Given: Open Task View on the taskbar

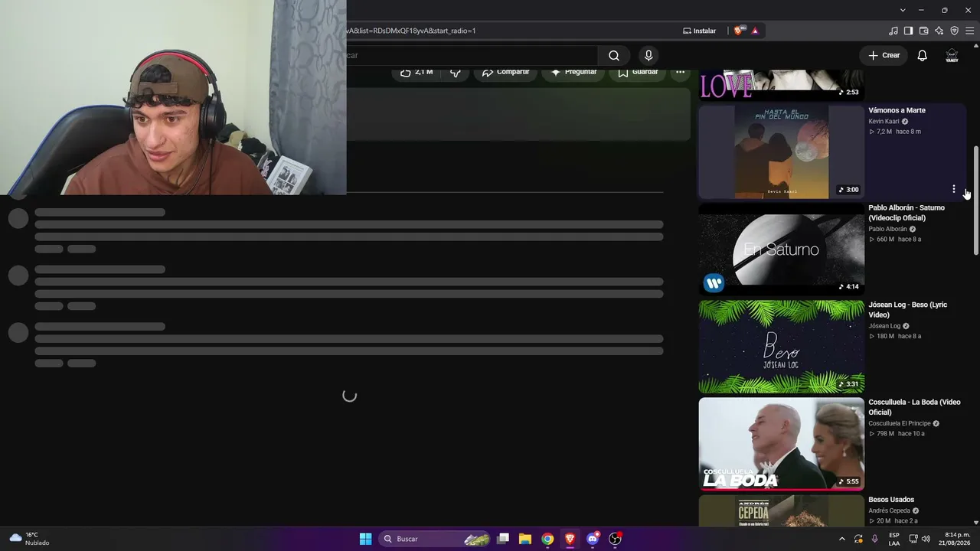Looking at the screenshot, I should click(503, 539).
